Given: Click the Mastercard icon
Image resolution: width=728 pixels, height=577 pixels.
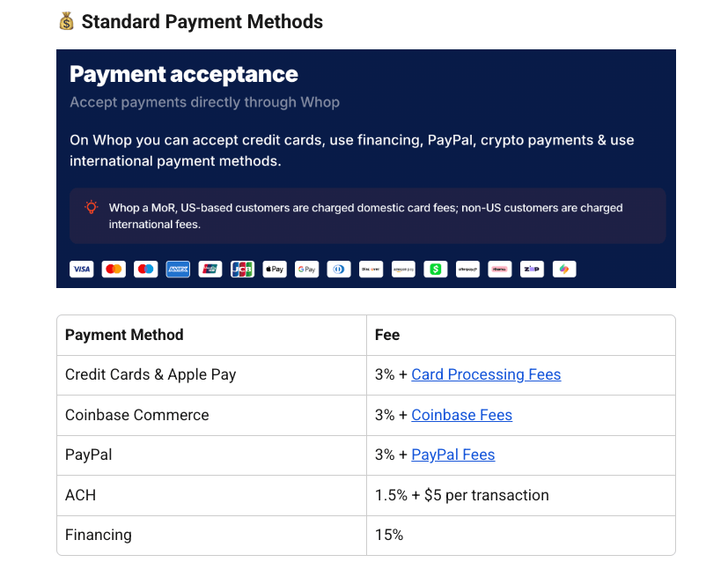Looking at the screenshot, I should pyautogui.click(x=113, y=269).
